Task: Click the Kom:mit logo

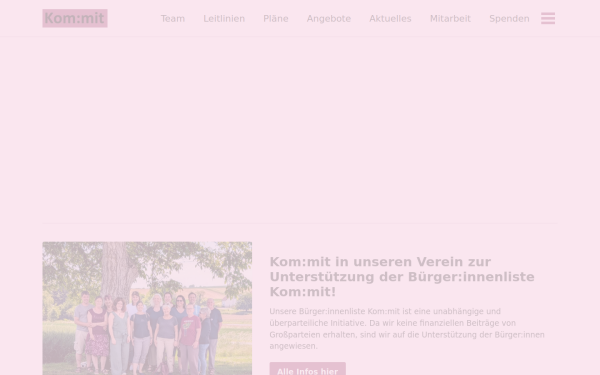Action: point(75,18)
